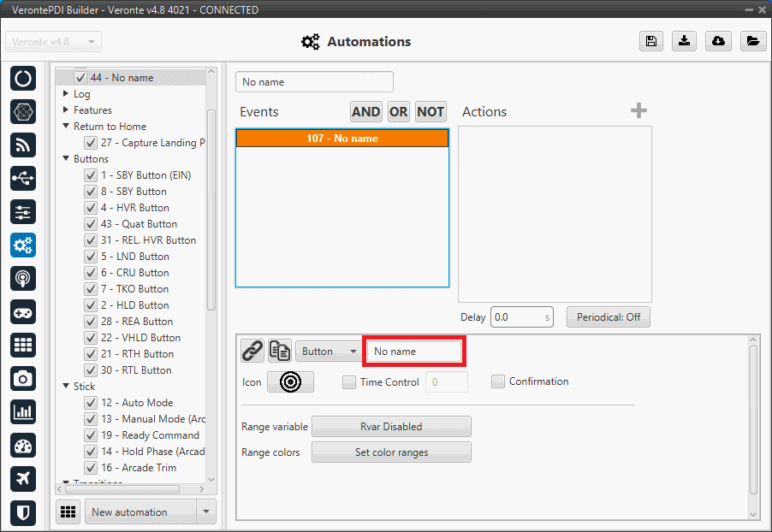Open the Button event type dropdown
Viewport: 772px width, 532px height.
(x=329, y=352)
